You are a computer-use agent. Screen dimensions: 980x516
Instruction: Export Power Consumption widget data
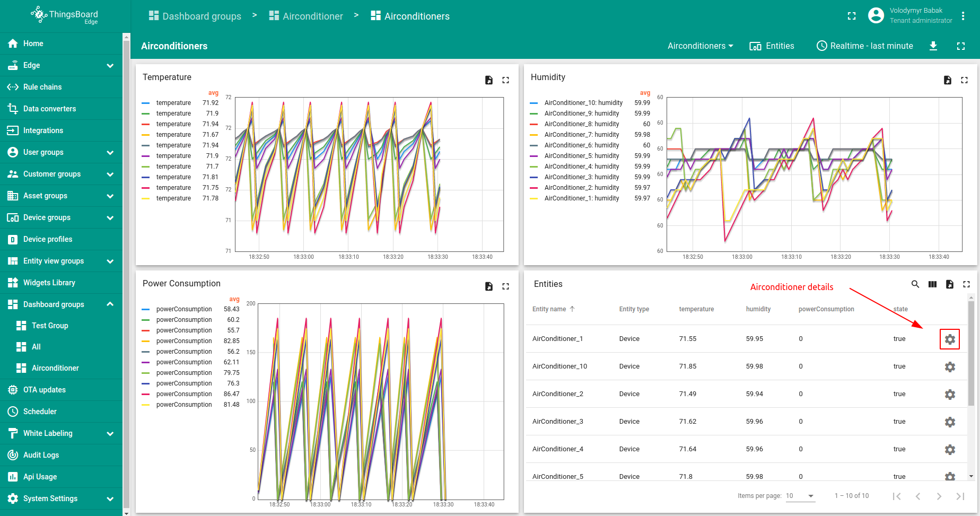[489, 286]
